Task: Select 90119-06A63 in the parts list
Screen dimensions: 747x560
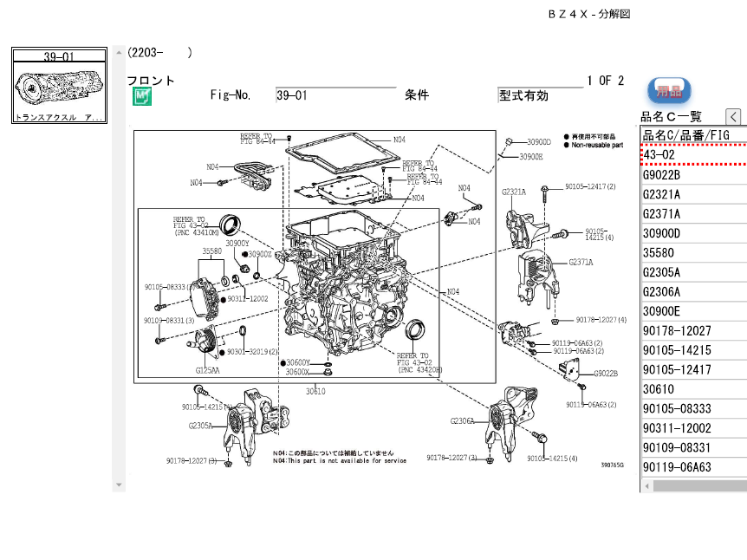Action: click(694, 467)
